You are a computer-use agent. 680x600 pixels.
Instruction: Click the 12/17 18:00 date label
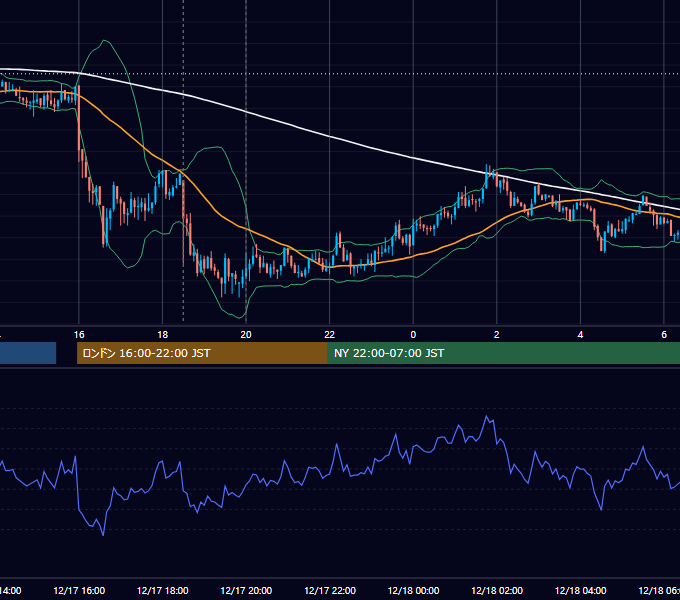pos(163,590)
